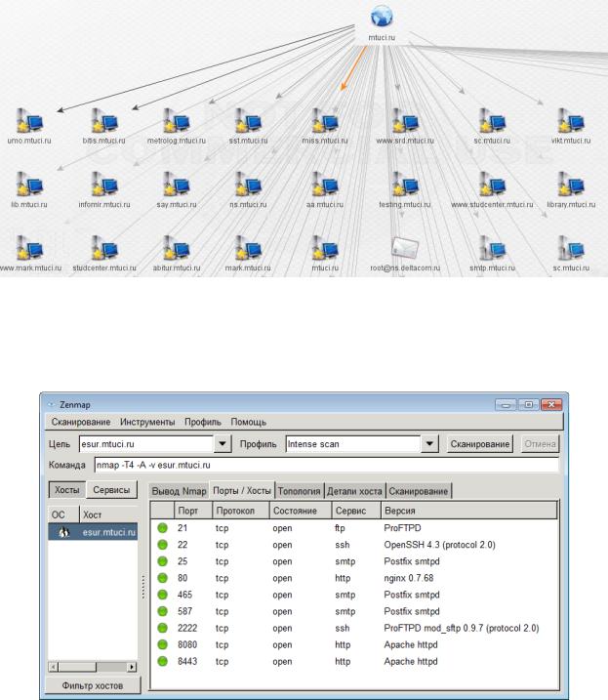Image resolution: width=608 pixels, height=700 pixels.
Task: Select the port 2222 cell
Action: point(187,628)
